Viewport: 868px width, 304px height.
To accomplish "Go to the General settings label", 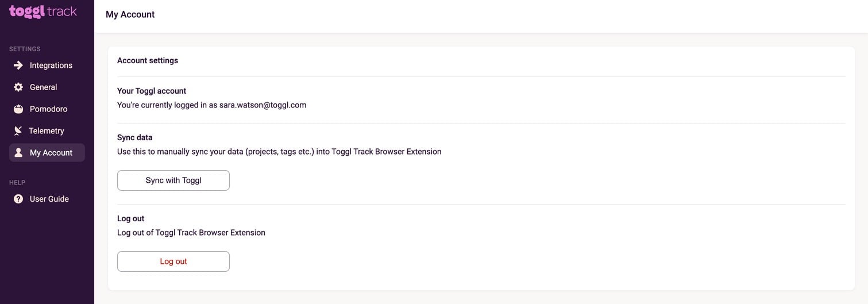I will 44,87.
